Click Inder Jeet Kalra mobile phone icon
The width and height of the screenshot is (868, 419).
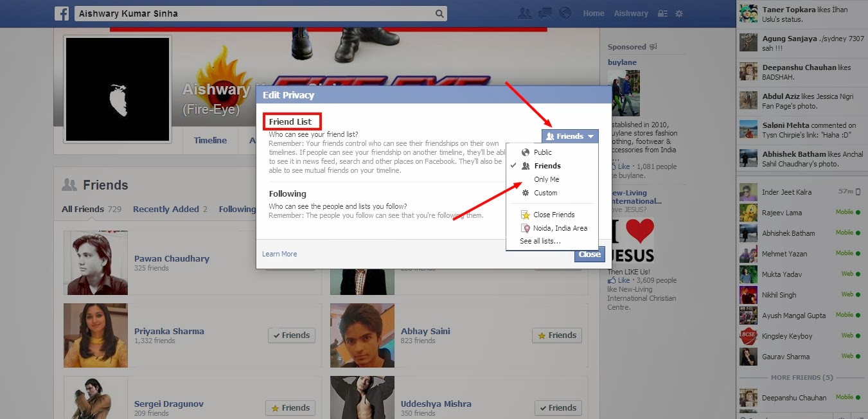pos(858,192)
